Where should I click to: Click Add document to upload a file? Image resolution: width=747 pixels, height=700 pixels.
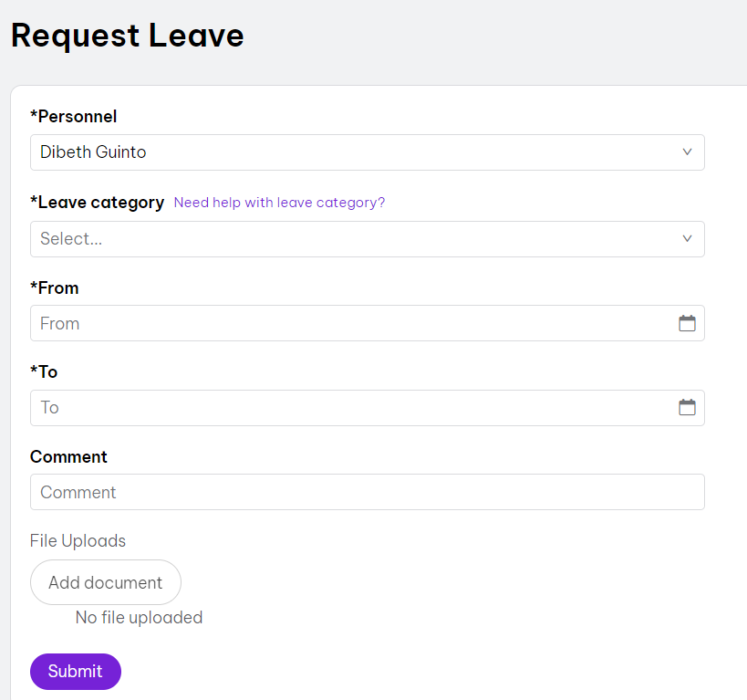[x=105, y=582]
